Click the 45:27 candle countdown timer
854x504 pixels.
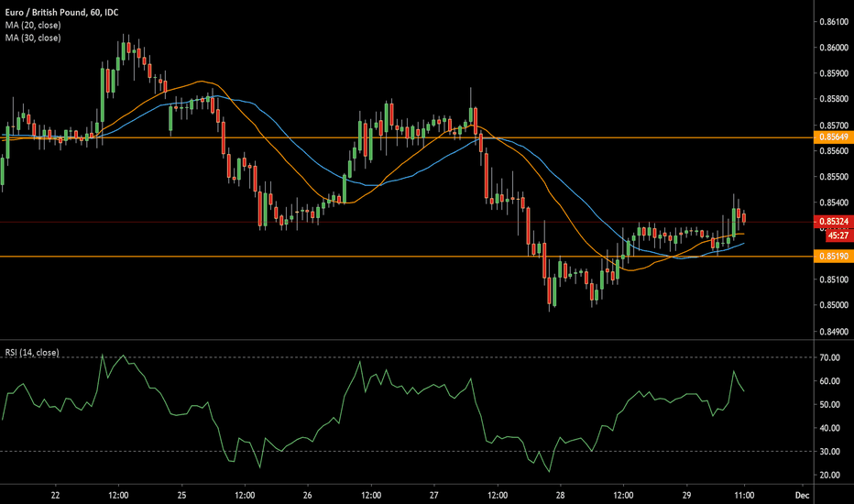(x=832, y=235)
